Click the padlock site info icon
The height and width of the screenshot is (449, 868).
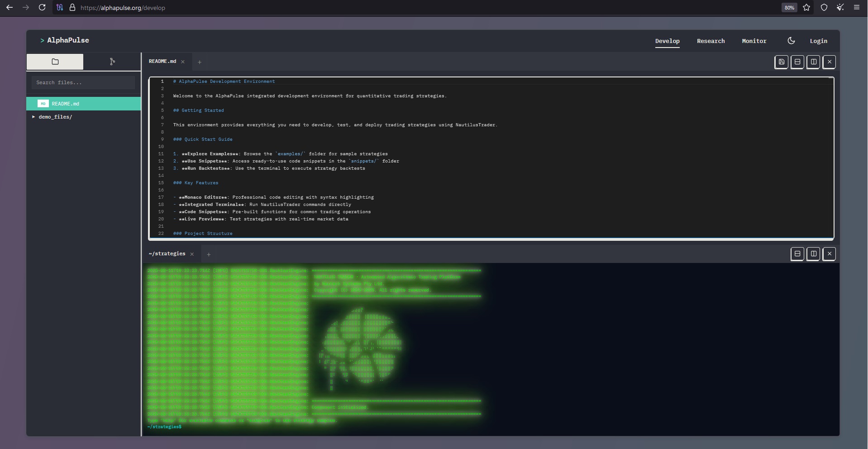pos(72,8)
